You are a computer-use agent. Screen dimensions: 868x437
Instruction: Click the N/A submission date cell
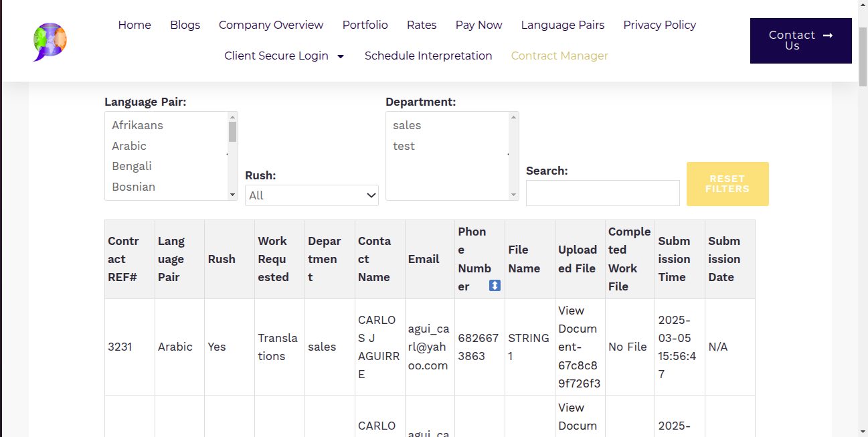point(730,347)
